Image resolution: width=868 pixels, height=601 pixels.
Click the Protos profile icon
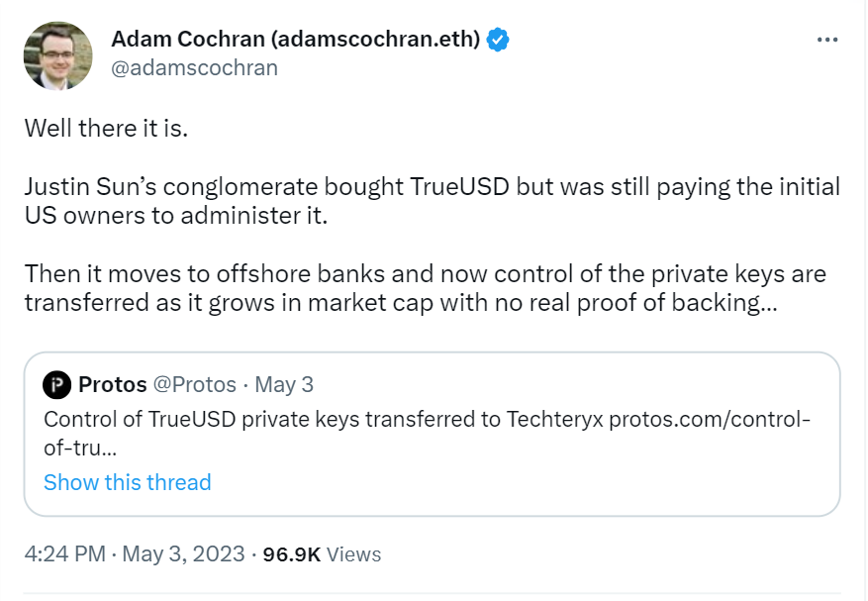[x=56, y=385]
